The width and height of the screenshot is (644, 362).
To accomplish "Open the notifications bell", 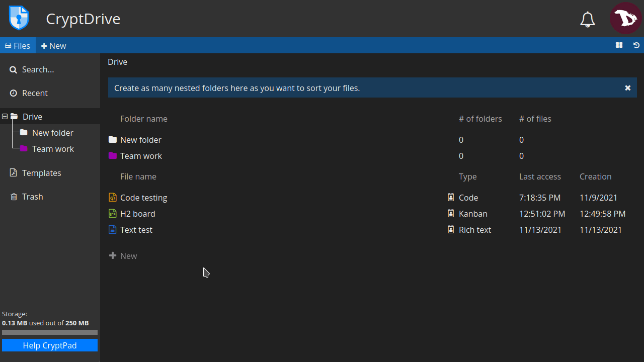I will coord(588,20).
